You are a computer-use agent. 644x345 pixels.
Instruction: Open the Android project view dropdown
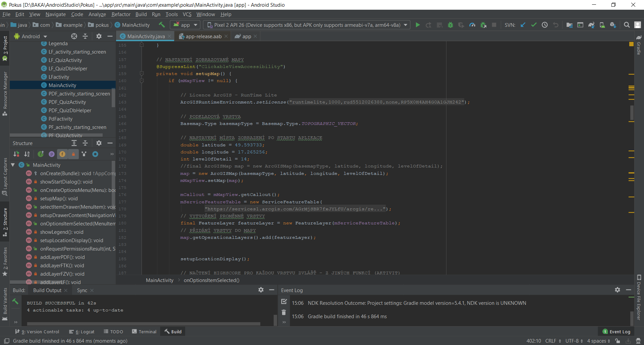(31, 36)
